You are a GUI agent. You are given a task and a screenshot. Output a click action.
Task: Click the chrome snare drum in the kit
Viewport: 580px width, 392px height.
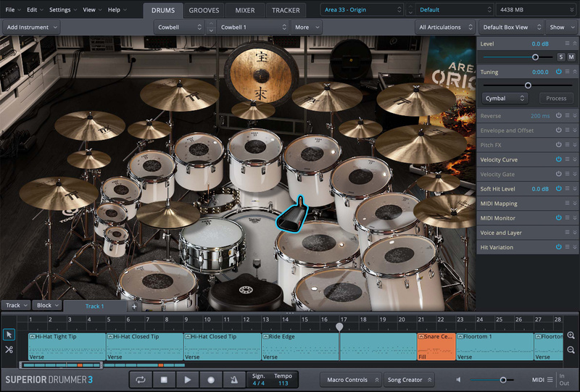212,244
